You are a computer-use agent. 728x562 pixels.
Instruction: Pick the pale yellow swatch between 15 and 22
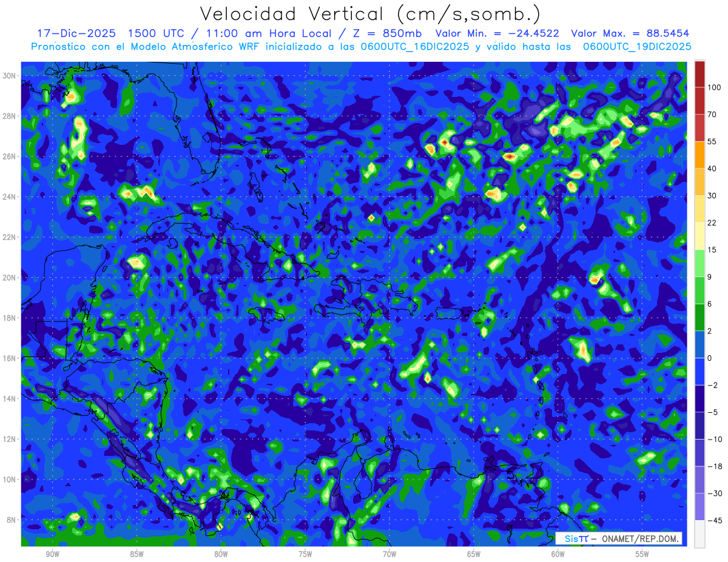pos(699,236)
